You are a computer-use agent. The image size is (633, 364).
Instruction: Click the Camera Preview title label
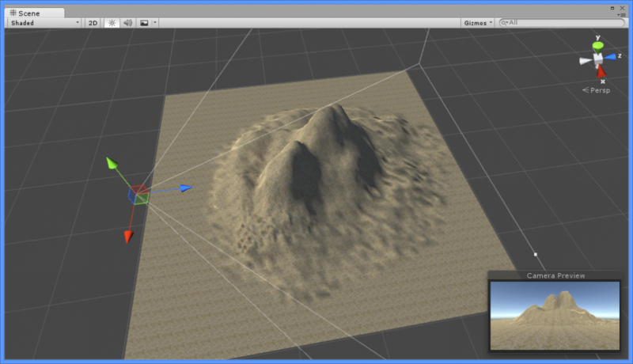[555, 275]
